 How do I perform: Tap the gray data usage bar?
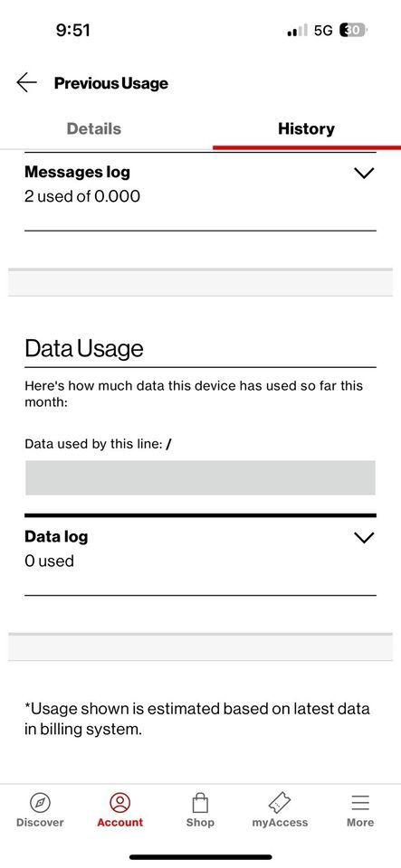coord(200,477)
